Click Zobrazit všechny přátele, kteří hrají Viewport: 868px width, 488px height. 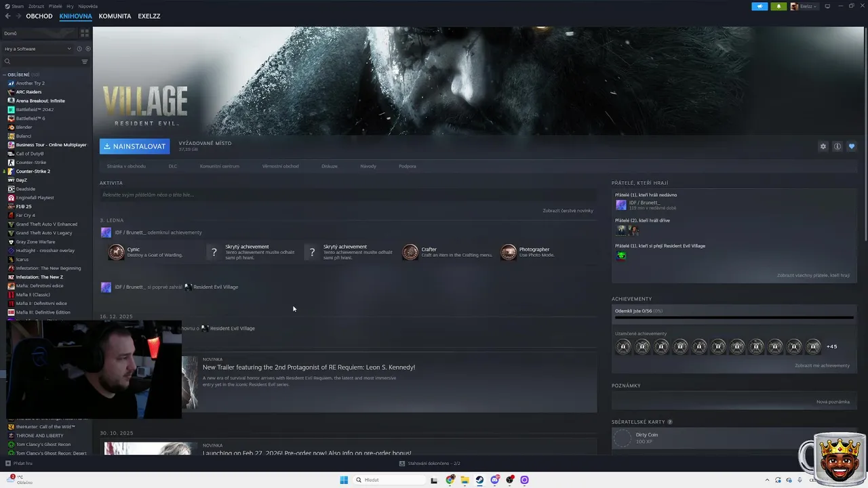coord(813,275)
